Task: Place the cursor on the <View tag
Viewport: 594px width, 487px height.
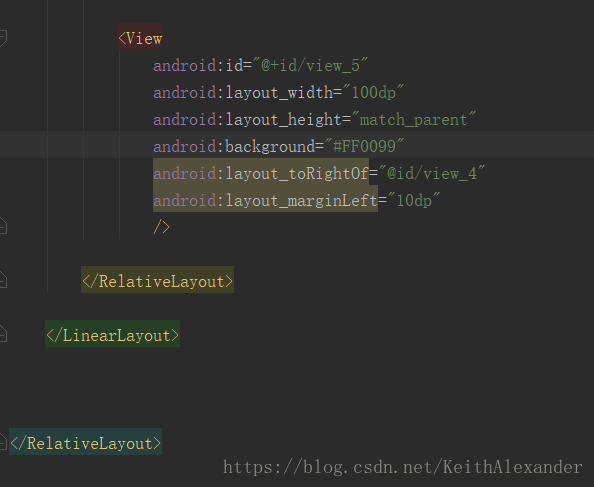Action: click(140, 38)
